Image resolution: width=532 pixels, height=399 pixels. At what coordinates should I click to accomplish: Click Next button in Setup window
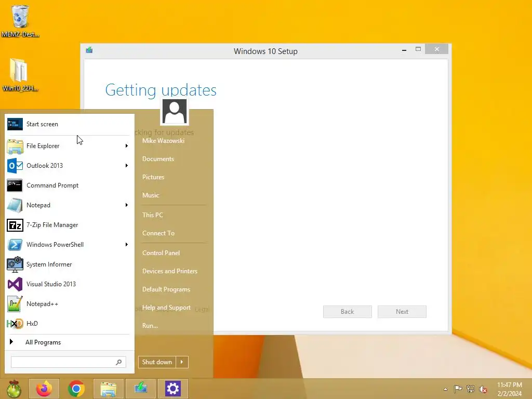pyautogui.click(x=402, y=312)
